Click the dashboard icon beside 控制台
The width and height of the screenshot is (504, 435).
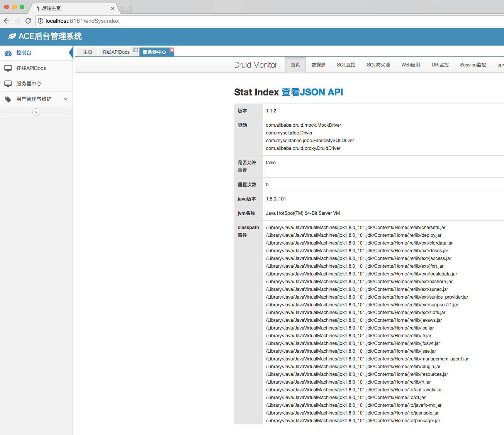(x=8, y=53)
